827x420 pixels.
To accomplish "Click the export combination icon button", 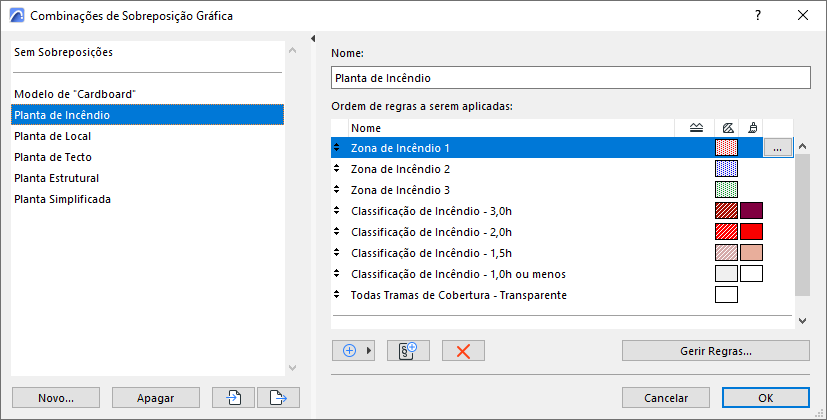I will point(278,397).
